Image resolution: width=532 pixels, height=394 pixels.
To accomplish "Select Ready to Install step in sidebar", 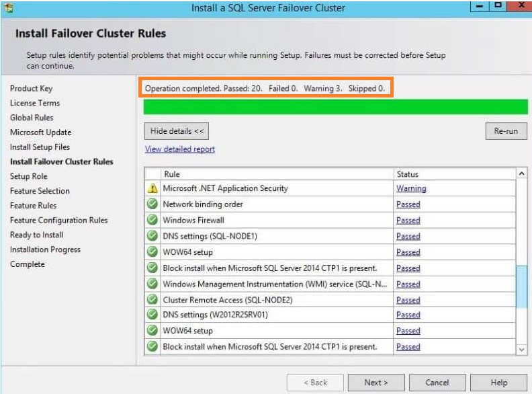I will point(36,235).
